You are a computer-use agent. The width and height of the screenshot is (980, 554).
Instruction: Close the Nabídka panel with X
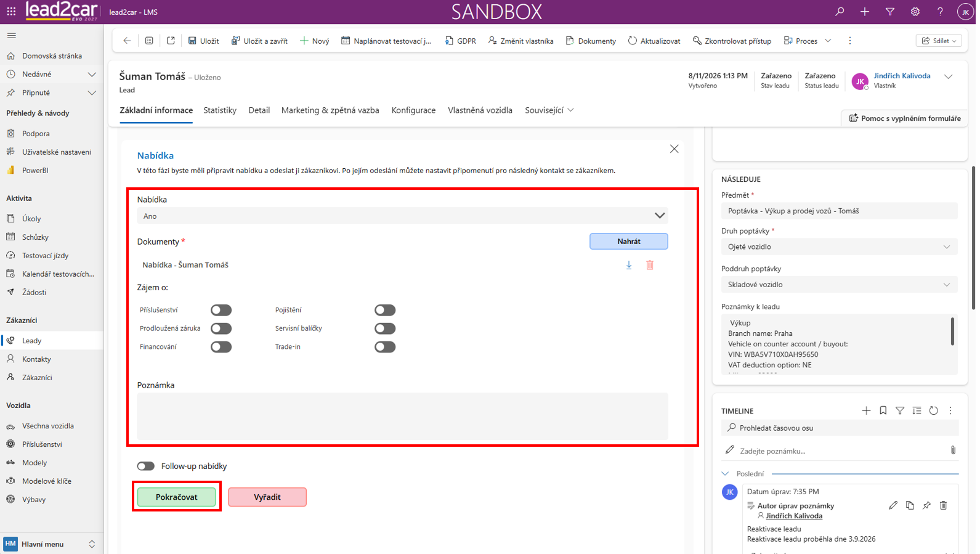point(674,149)
